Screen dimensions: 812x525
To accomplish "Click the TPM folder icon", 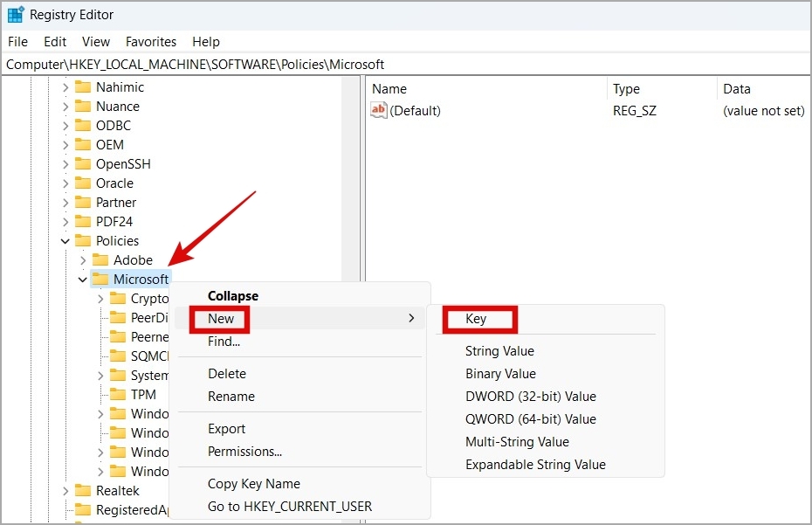I will (118, 394).
